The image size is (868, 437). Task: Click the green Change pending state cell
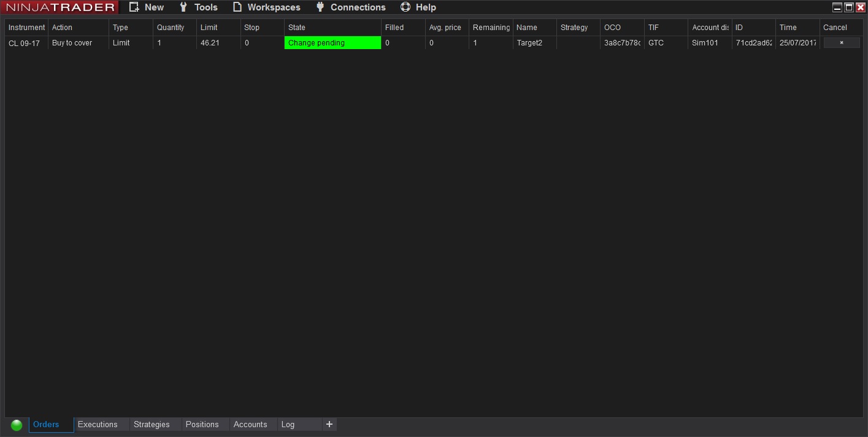click(x=333, y=43)
